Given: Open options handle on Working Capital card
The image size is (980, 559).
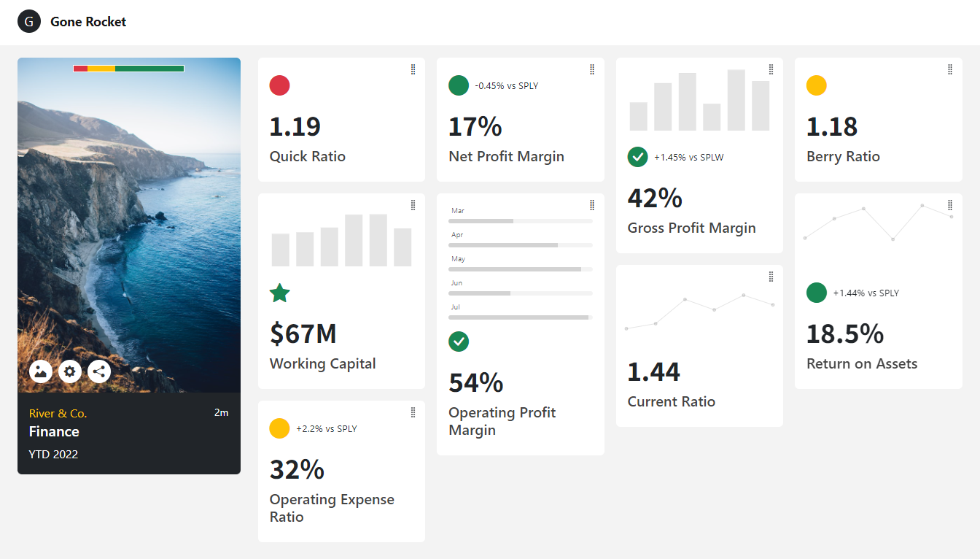Looking at the screenshot, I should tap(413, 205).
